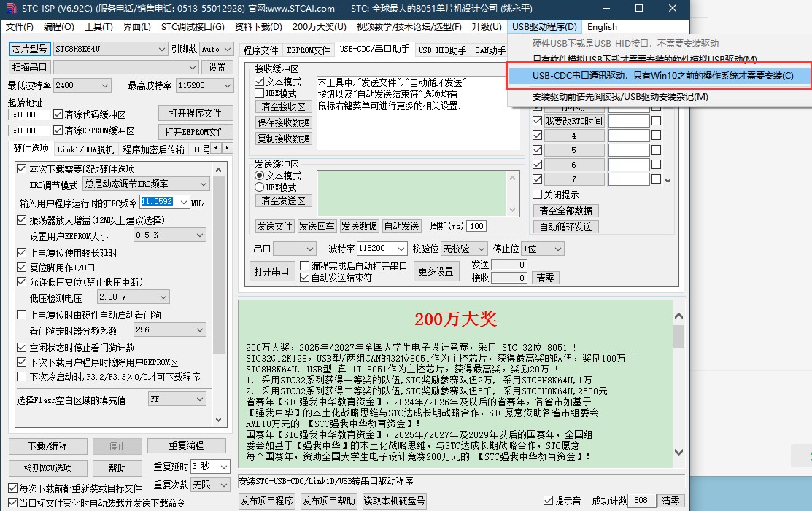Click the send buffer green text area
This screenshot has width=812, height=511.
(x=411, y=193)
